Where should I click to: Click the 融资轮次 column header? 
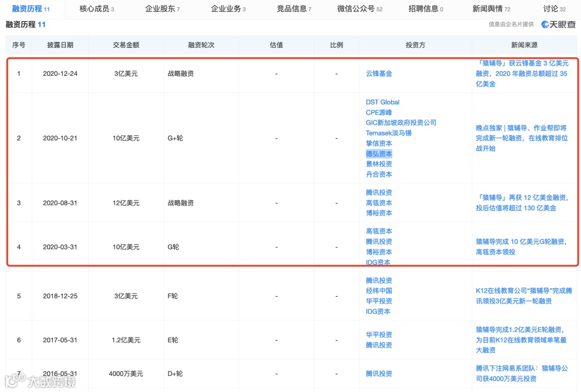click(201, 45)
